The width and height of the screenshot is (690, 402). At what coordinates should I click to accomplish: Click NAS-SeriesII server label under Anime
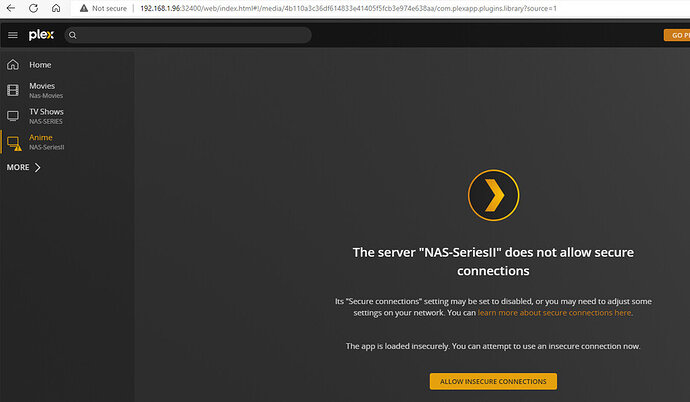pyautogui.click(x=47, y=147)
